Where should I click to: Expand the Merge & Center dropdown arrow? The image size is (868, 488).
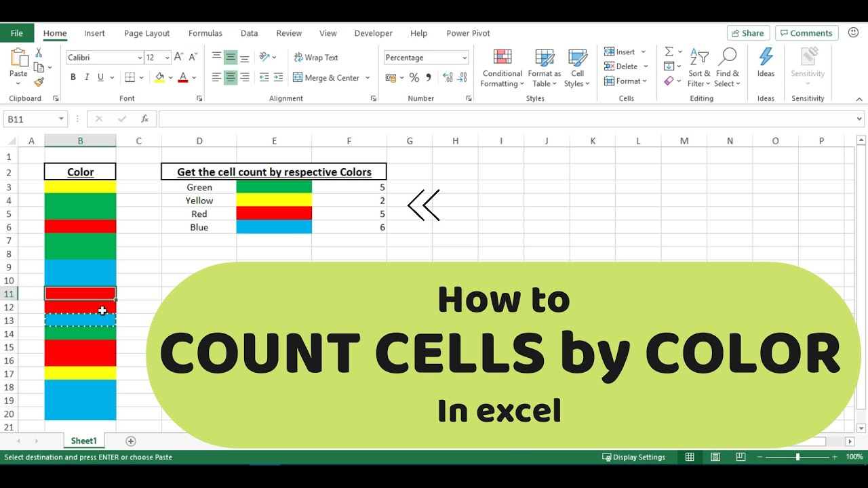coord(368,78)
